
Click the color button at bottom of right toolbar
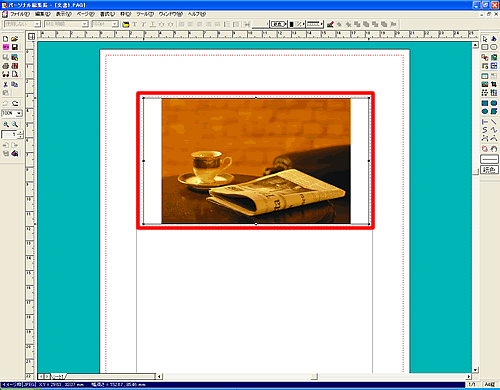pyautogui.click(x=489, y=170)
